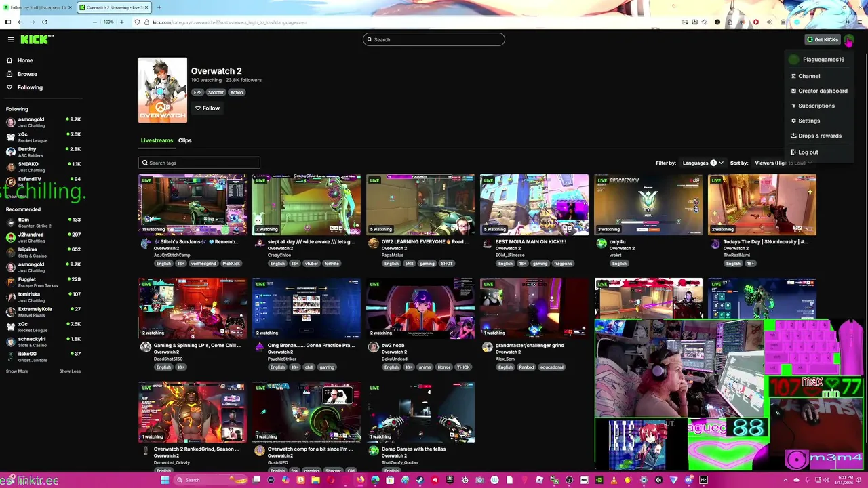868x488 pixels.
Task: Open Subscriptions in profile menu
Action: point(816,106)
